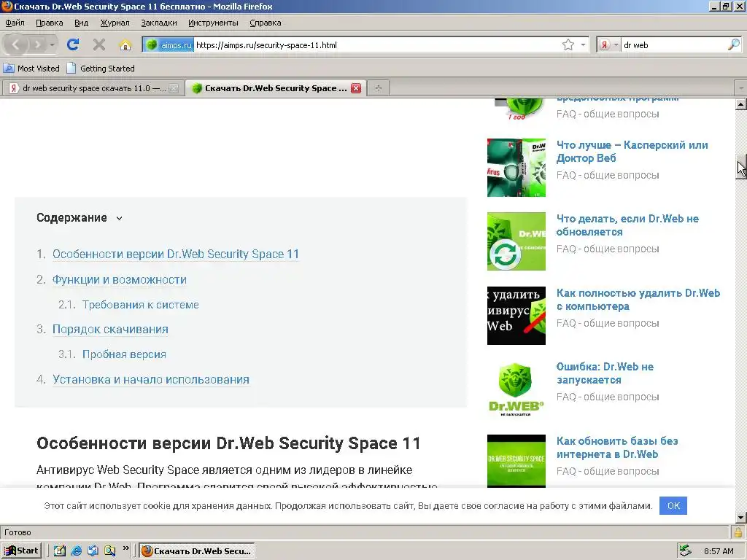Open the Справка menu
Image resolution: width=747 pixels, height=560 pixels.
(x=266, y=23)
